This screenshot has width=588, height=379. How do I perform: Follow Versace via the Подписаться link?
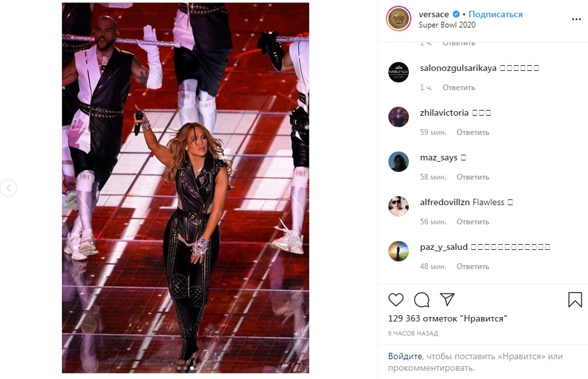pyautogui.click(x=496, y=14)
